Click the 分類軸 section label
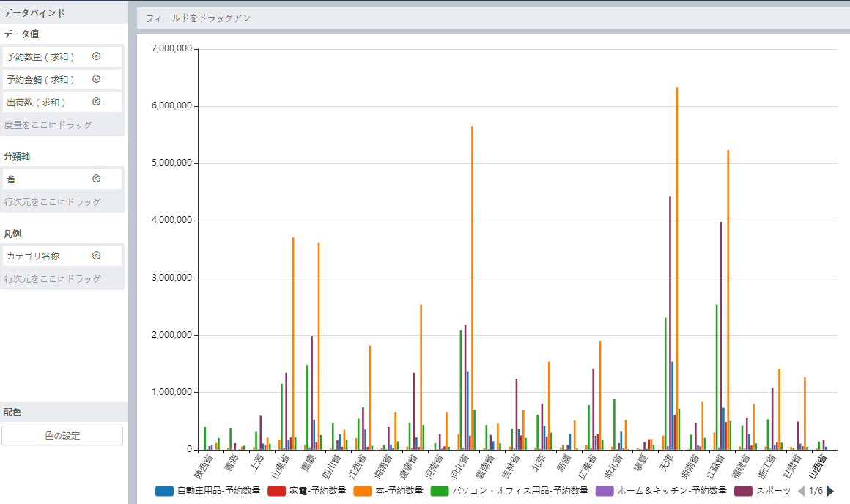 (x=17, y=156)
